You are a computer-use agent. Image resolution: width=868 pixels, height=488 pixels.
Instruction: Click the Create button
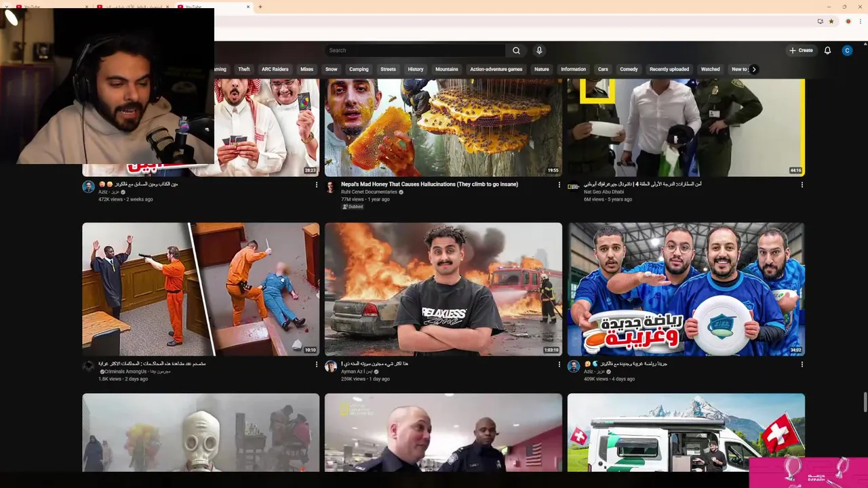pos(801,50)
